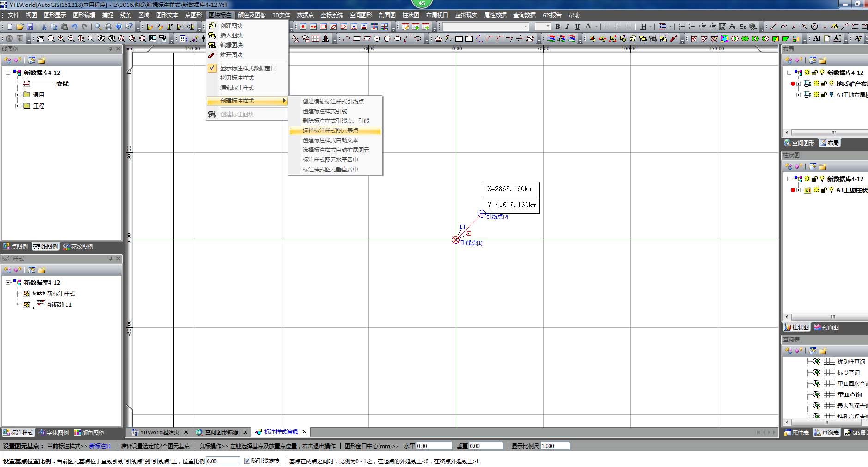Select the ellipse drawing tool icon
868x467 pixels.
(397, 39)
